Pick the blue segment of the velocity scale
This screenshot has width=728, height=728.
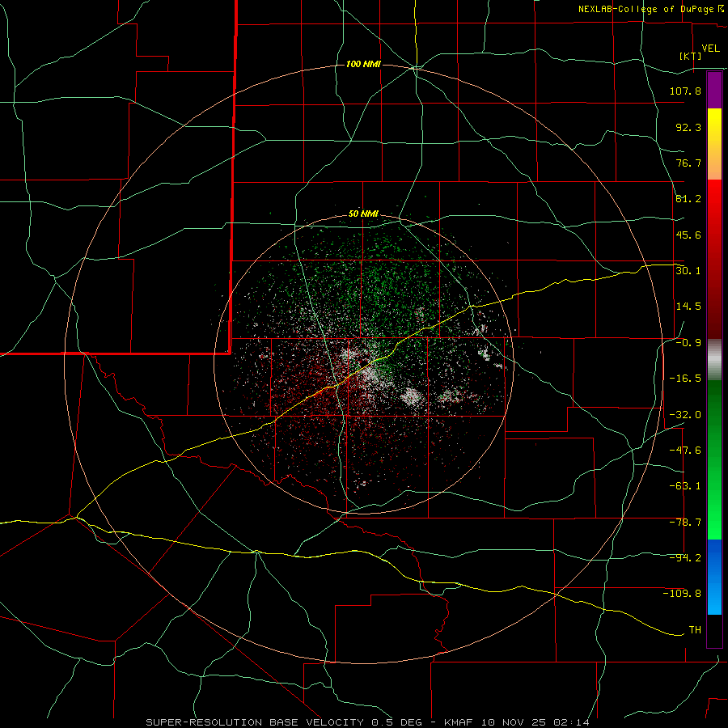pyautogui.click(x=714, y=577)
